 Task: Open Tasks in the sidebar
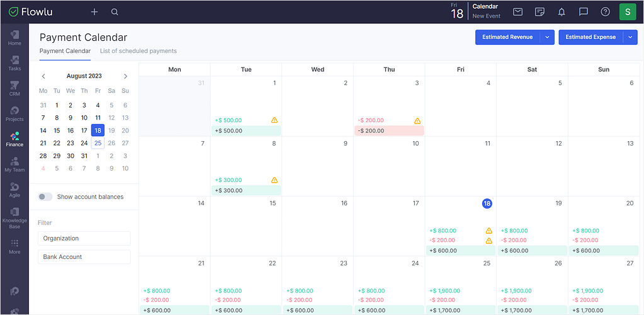14,64
